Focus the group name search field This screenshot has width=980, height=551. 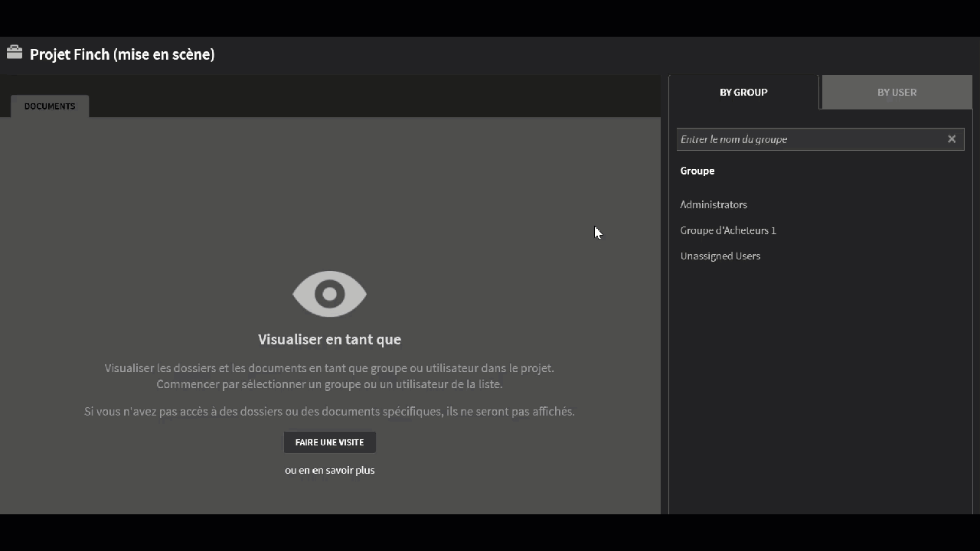820,139
